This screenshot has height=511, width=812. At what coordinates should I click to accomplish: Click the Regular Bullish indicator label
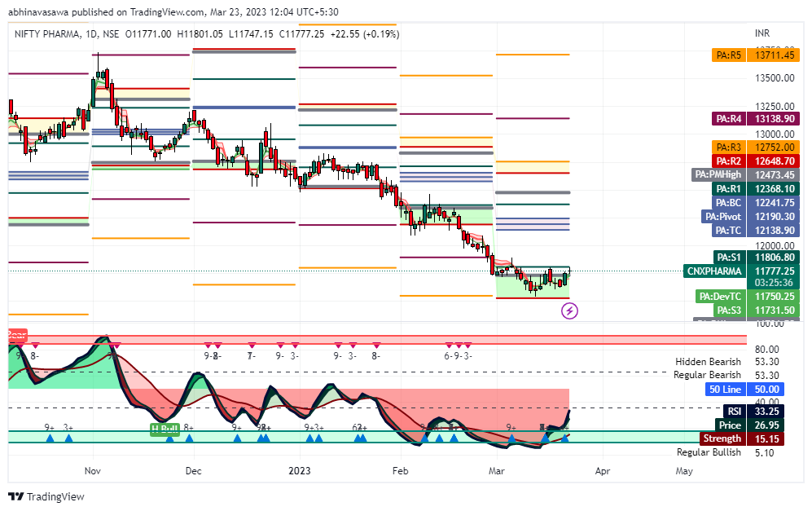709,452
